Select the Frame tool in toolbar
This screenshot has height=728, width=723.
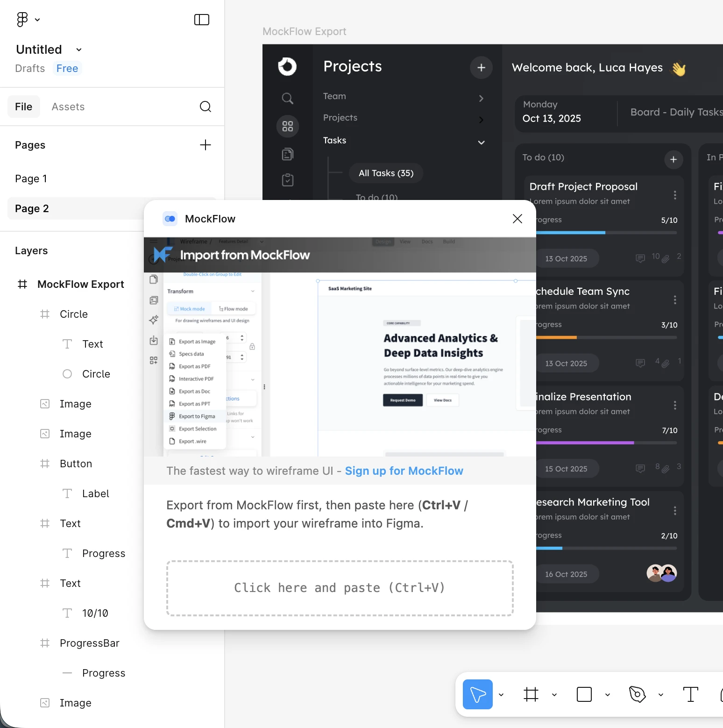[531, 694]
